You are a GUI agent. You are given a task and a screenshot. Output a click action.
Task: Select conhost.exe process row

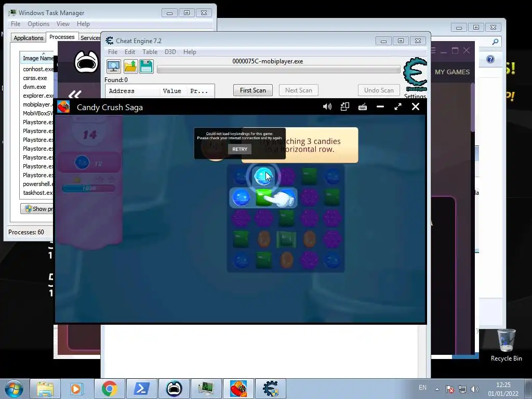[38, 69]
